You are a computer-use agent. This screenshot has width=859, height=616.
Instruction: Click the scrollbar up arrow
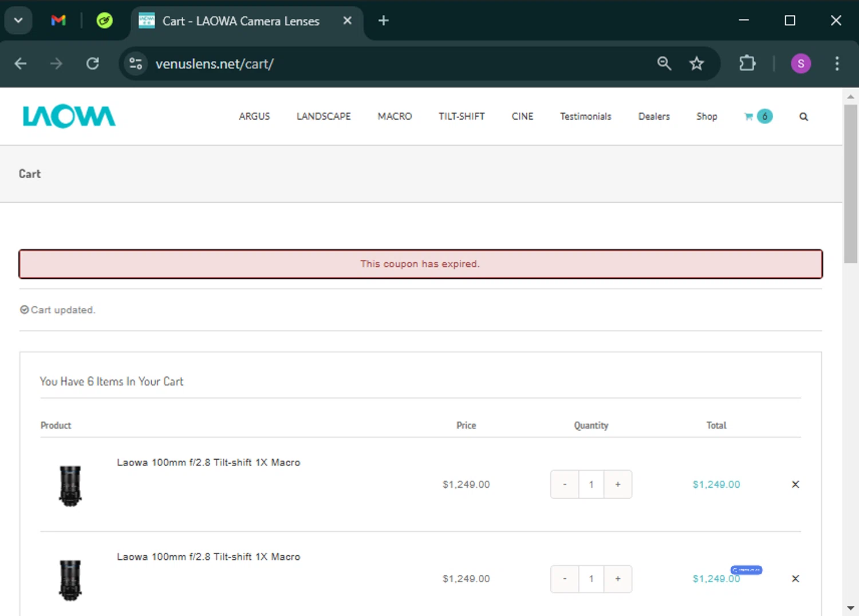[850, 96]
